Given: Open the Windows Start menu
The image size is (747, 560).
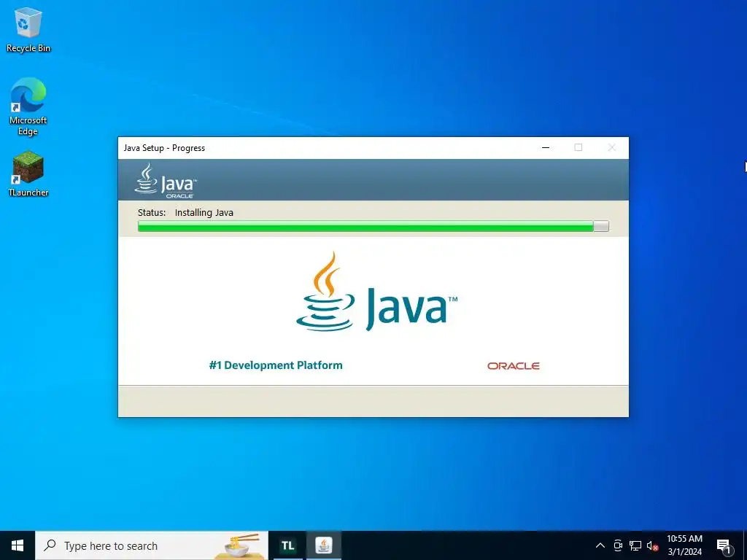Looking at the screenshot, I should pos(18,545).
